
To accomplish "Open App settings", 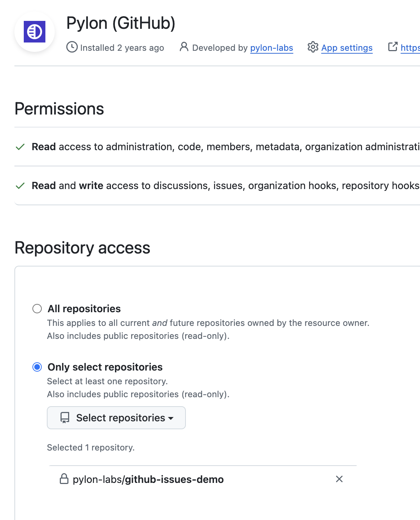I will [x=347, y=48].
